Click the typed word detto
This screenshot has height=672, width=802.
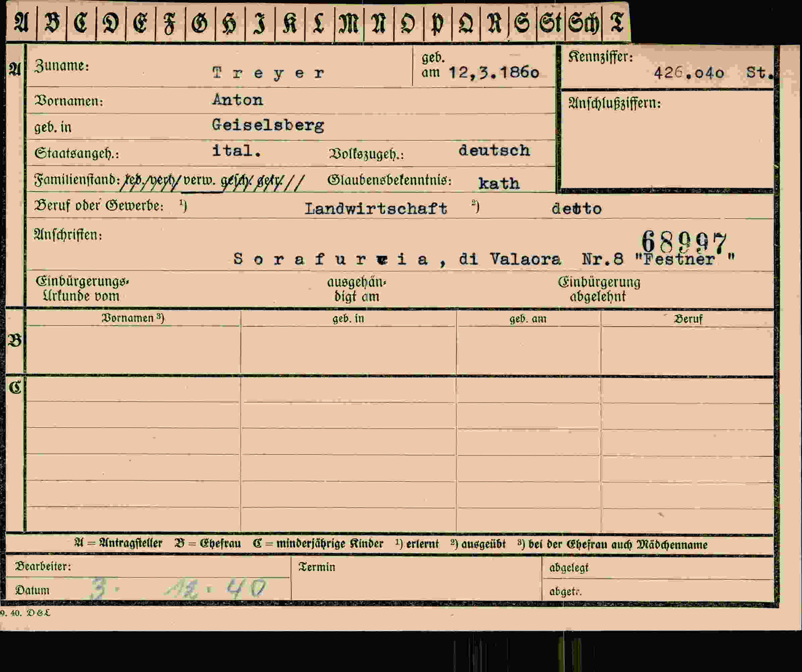(x=577, y=208)
